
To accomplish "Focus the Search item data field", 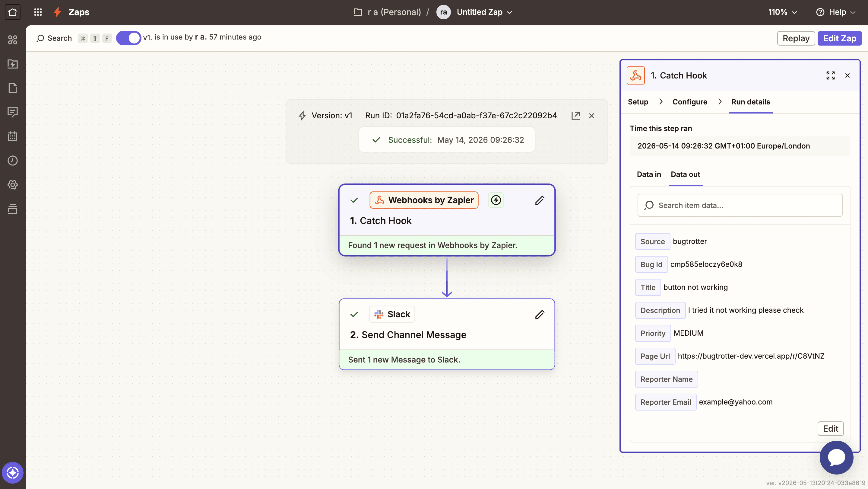I will click(x=740, y=205).
